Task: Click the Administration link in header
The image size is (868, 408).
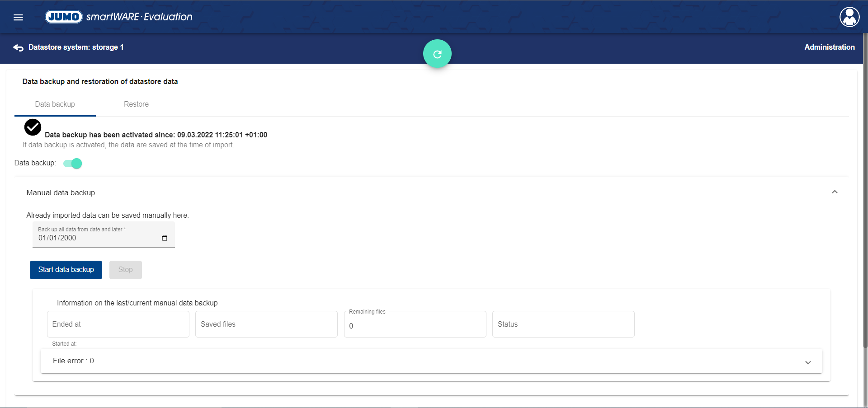Action: point(829,47)
